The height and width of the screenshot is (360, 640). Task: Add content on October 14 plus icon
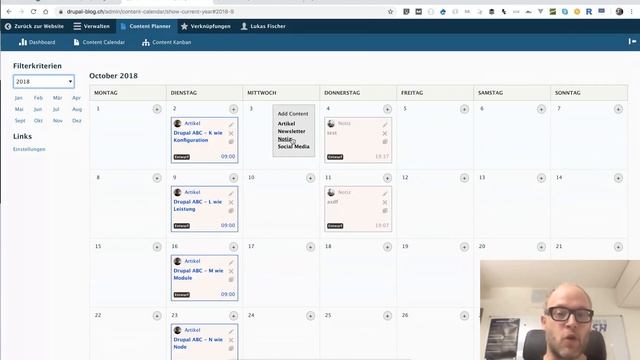click(x=618, y=178)
